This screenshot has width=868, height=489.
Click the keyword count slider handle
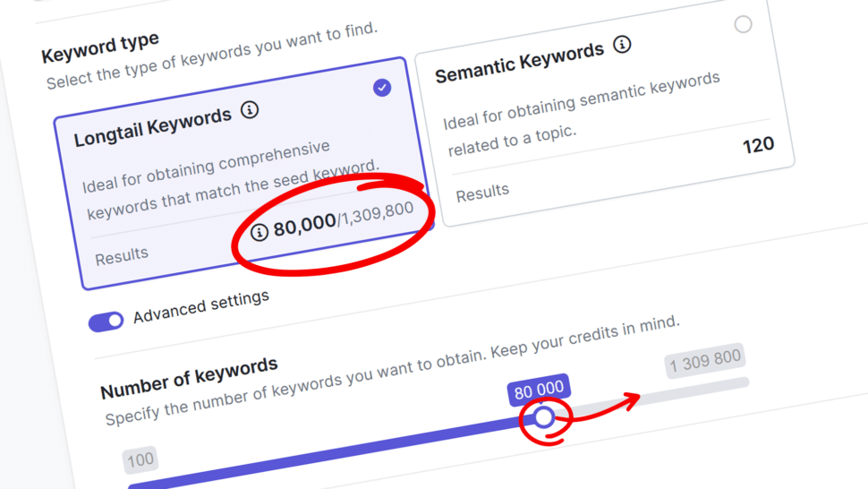tap(543, 417)
